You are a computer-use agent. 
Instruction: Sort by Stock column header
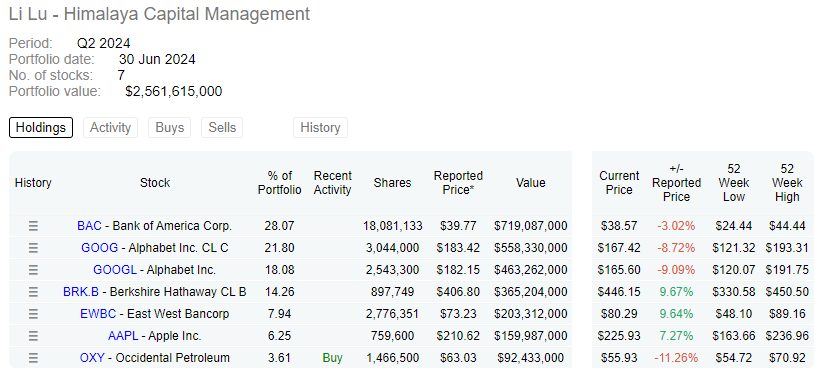(155, 183)
